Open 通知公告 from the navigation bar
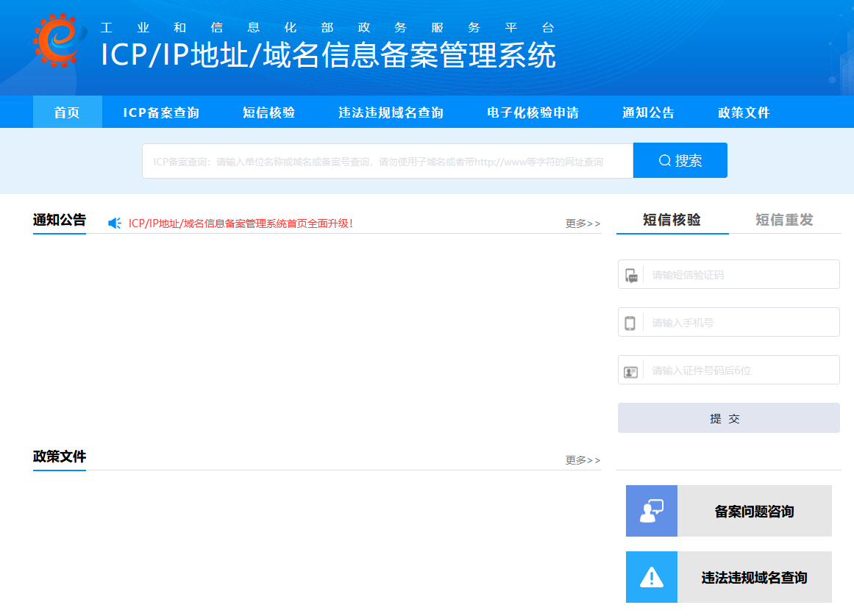Image resolution: width=854 pixels, height=616 pixels. (x=648, y=112)
